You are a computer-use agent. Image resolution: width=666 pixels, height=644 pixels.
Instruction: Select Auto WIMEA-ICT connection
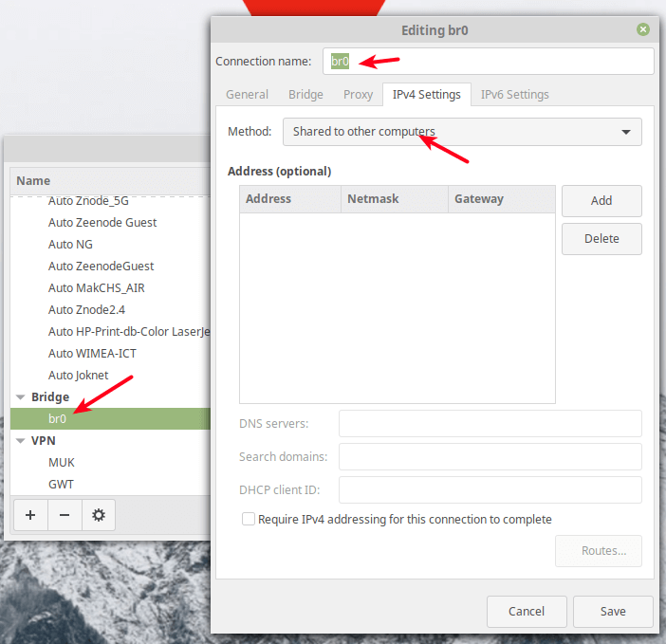pyautogui.click(x=110, y=353)
